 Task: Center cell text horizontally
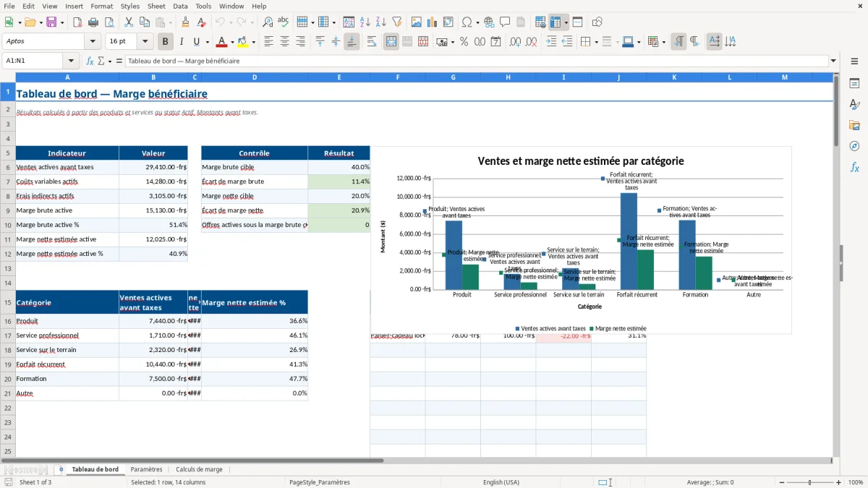(284, 42)
